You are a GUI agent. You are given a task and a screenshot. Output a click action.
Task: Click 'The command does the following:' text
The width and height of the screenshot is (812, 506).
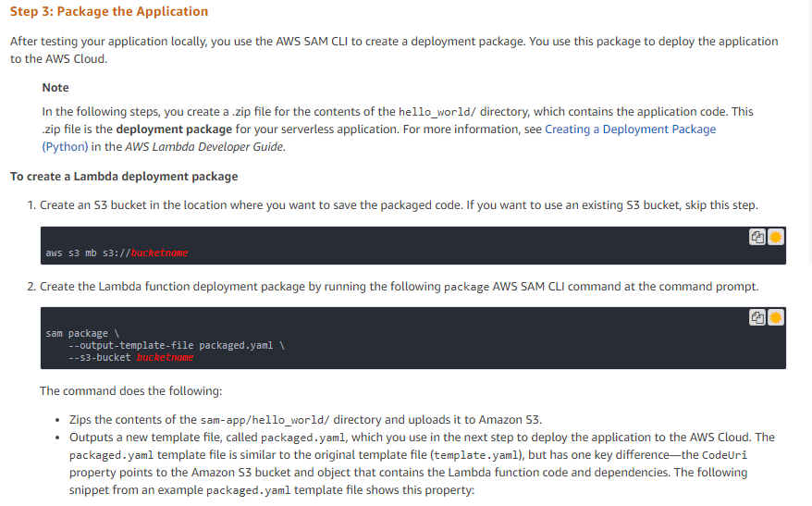[131, 391]
